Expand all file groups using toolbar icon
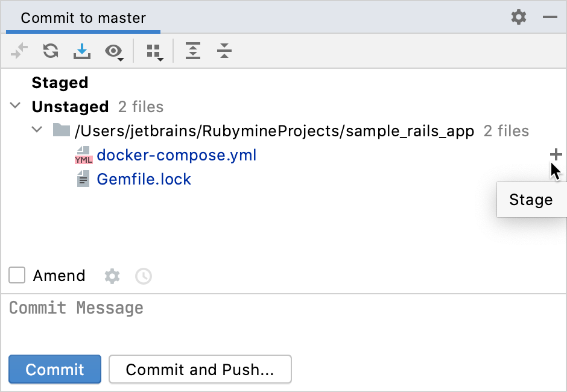The image size is (567, 392). pos(192,51)
